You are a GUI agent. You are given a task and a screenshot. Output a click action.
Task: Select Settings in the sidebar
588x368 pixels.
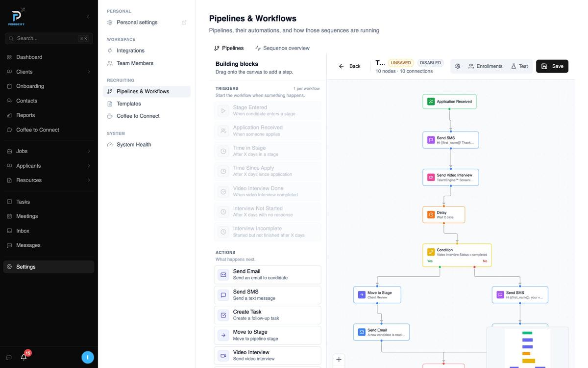pos(49,267)
